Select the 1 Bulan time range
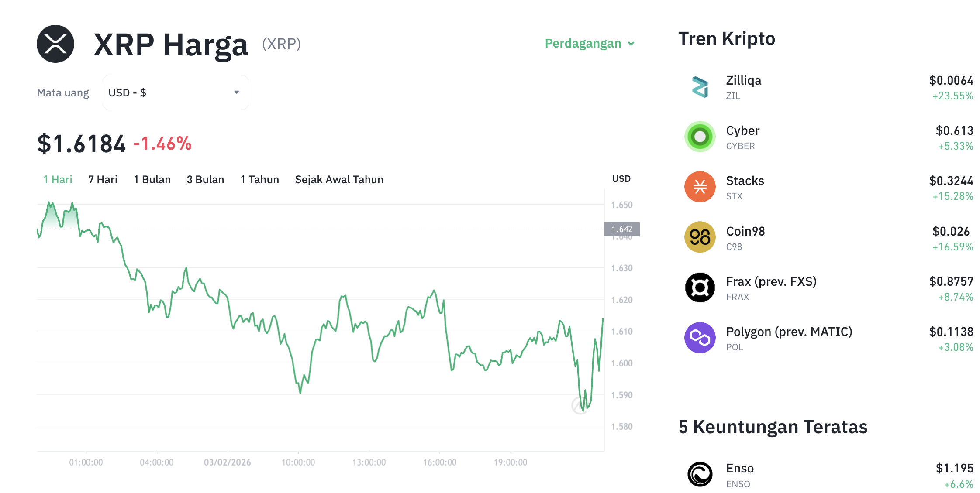Image resolution: width=980 pixels, height=493 pixels. click(152, 179)
